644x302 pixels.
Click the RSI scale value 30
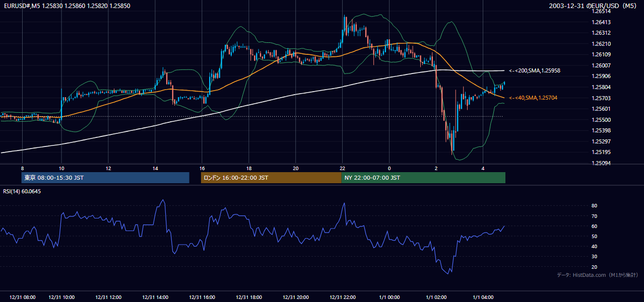[595, 257]
